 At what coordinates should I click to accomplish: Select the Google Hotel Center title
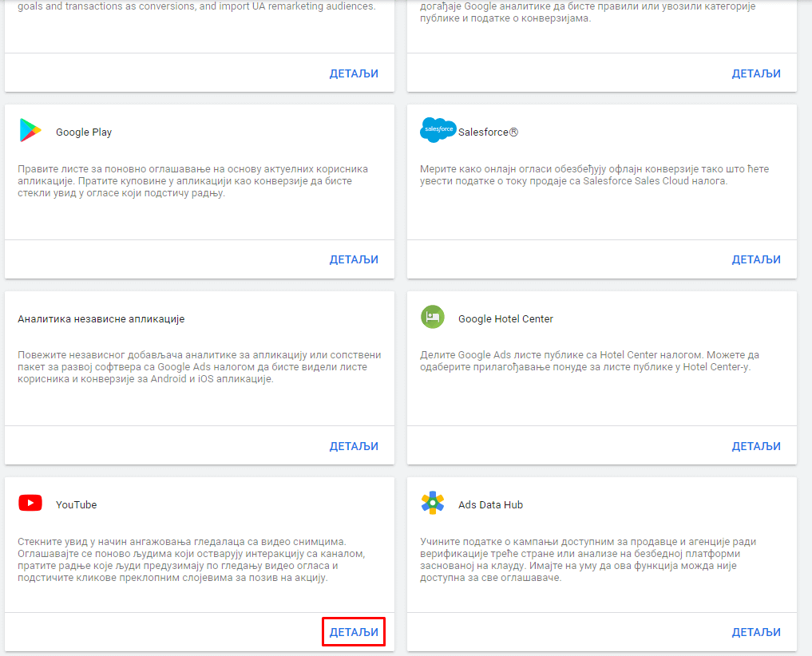click(505, 319)
